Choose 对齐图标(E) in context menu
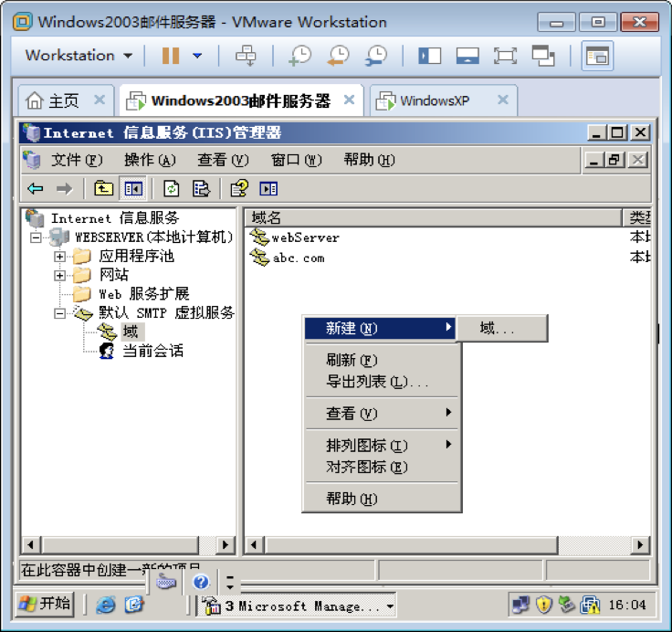Viewport: 672px width, 632px height. [382, 467]
